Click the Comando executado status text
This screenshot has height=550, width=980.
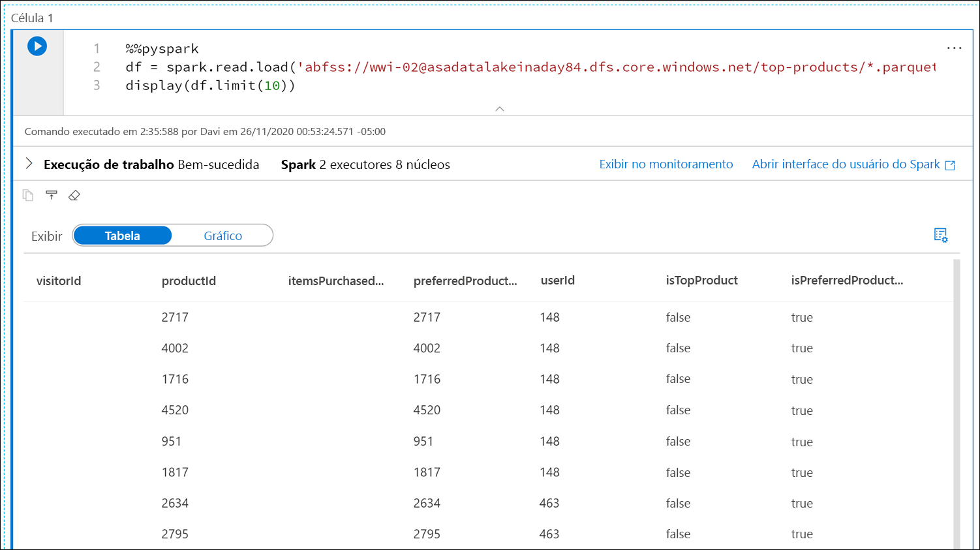205,132
